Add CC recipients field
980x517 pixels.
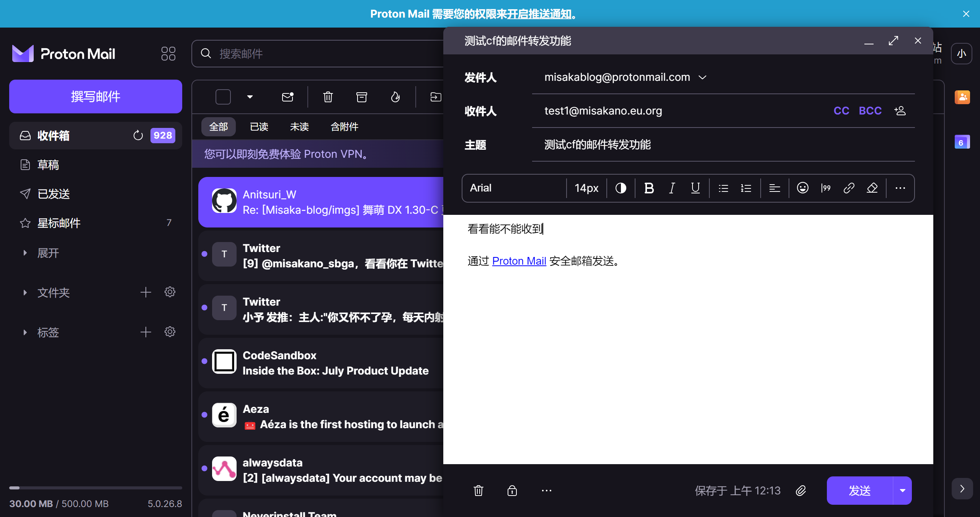tap(841, 111)
